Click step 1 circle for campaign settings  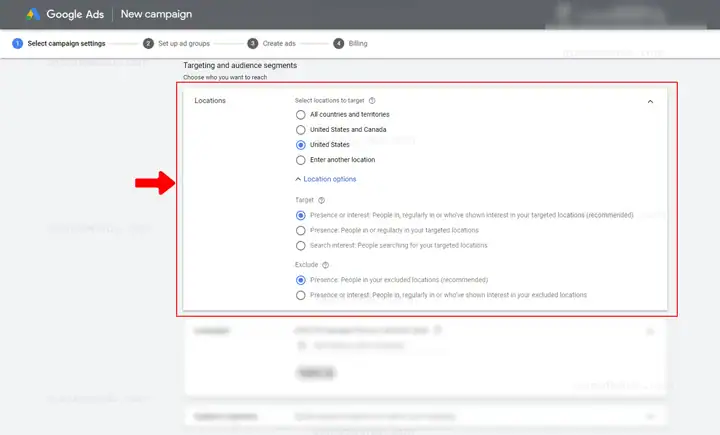(17, 44)
